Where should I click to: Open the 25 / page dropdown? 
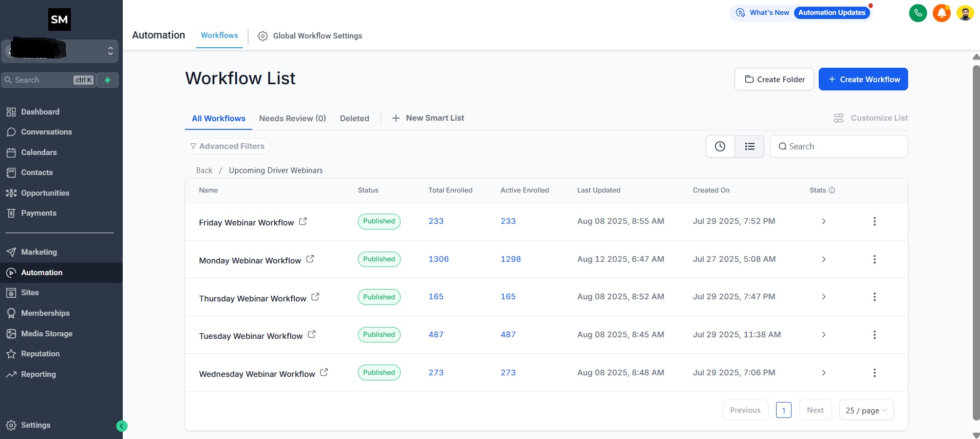tap(866, 410)
